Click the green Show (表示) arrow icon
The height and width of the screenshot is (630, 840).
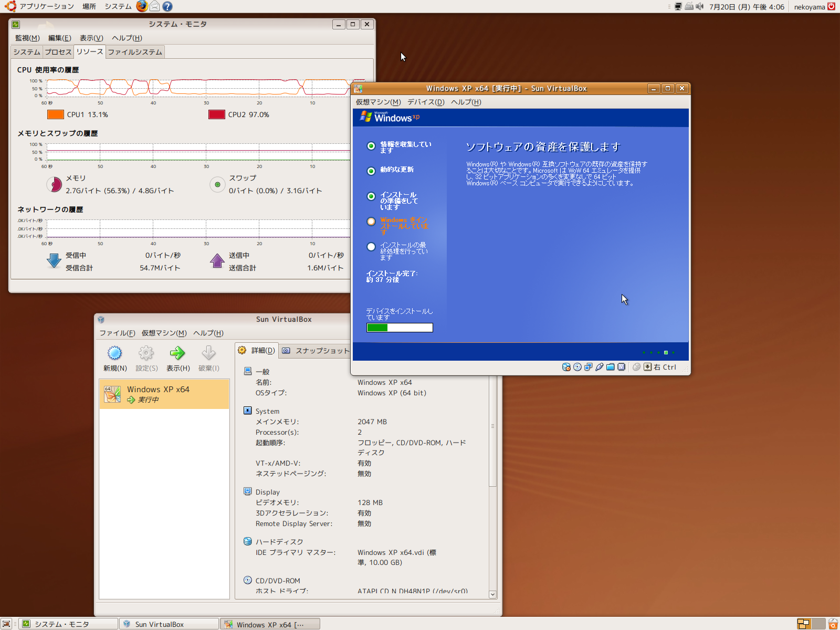pyautogui.click(x=177, y=353)
